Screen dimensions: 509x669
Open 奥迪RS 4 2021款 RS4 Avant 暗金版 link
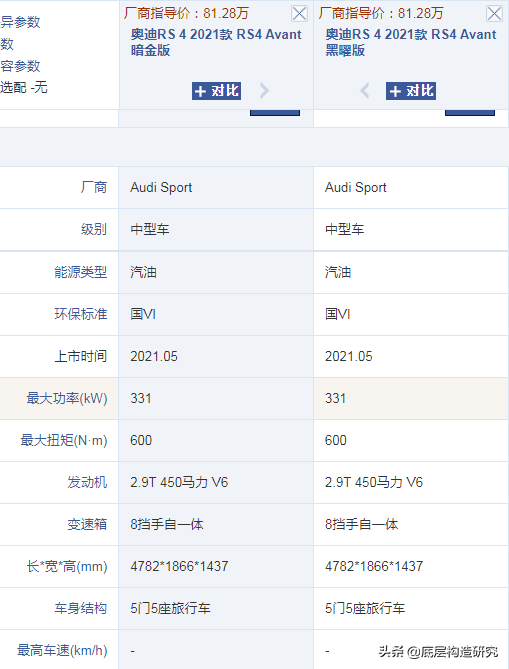[x=216, y=42]
